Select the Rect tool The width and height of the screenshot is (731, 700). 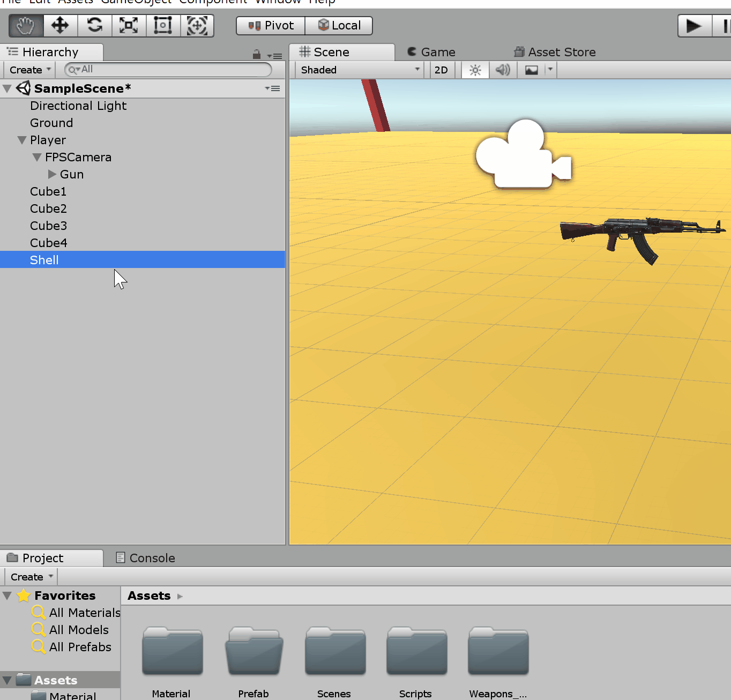click(163, 25)
